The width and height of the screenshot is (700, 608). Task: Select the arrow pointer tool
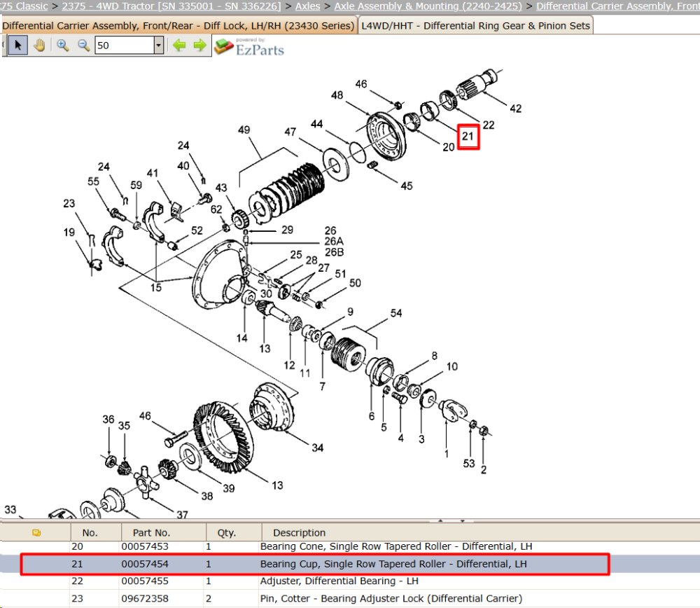18,46
